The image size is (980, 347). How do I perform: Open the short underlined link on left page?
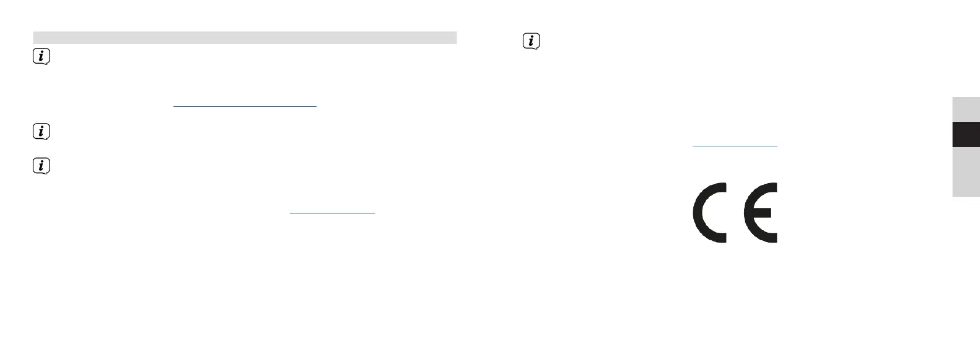332,213
